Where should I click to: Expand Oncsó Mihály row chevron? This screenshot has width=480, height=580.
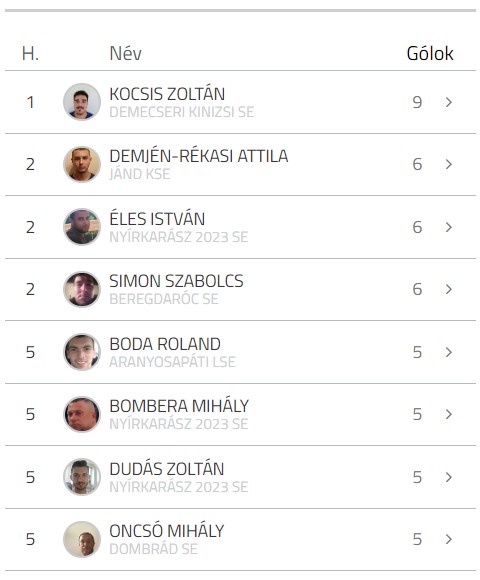[449, 539]
